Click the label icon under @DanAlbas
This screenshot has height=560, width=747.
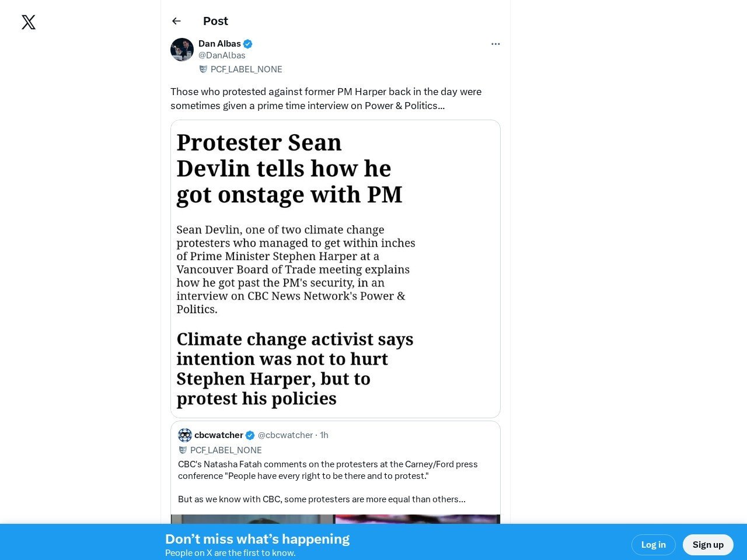click(203, 69)
